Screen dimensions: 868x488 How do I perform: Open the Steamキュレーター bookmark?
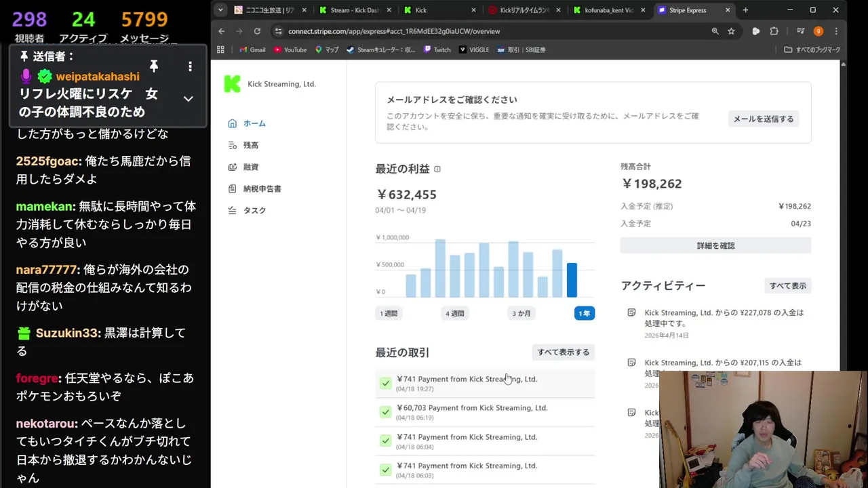[x=380, y=49]
